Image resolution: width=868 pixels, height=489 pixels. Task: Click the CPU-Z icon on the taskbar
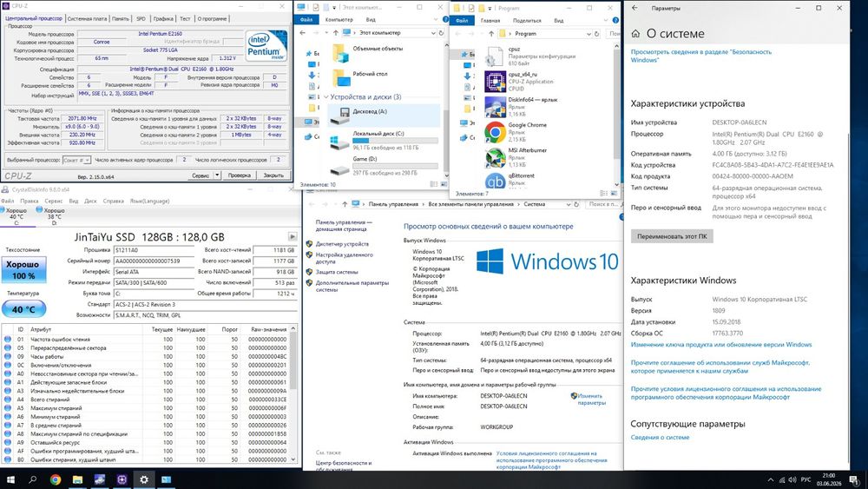pos(122,479)
